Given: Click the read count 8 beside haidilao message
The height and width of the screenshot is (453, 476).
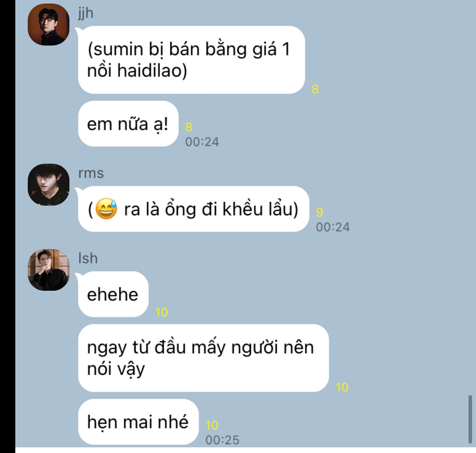Looking at the screenshot, I should pos(315,89).
